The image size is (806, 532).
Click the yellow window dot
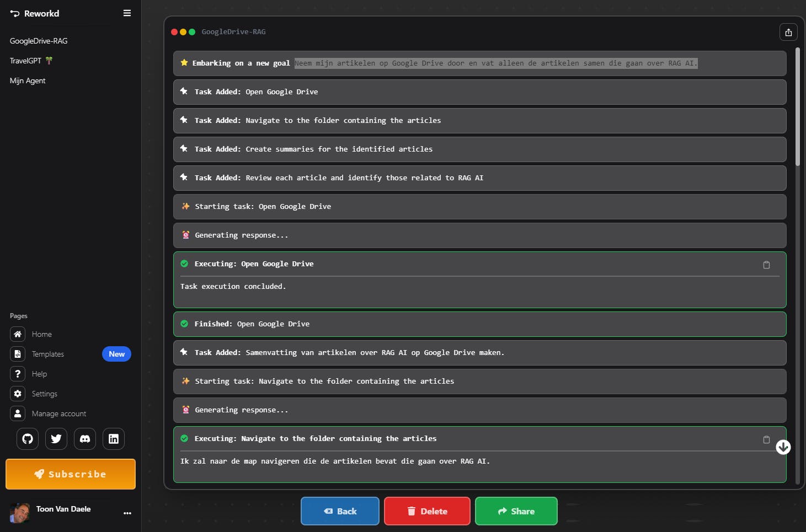pos(183,32)
